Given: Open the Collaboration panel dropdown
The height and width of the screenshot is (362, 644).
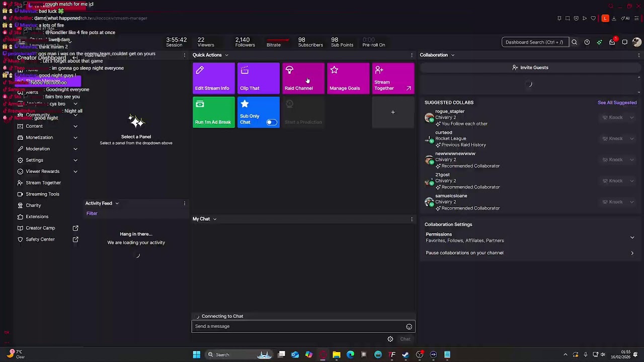Looking at the screenshot, I should click(452, 55).
